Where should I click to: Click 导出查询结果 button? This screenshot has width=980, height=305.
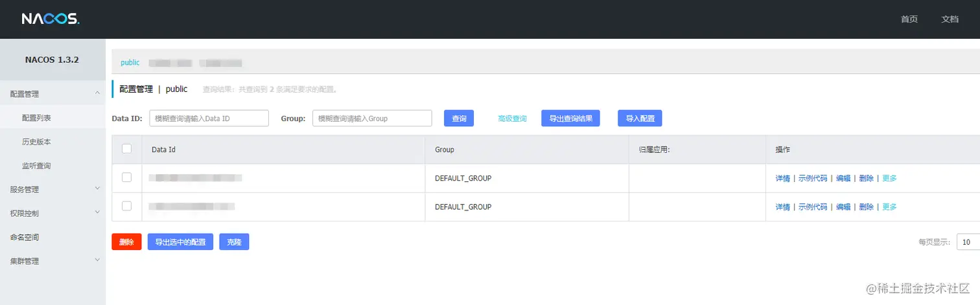[570, 119]
